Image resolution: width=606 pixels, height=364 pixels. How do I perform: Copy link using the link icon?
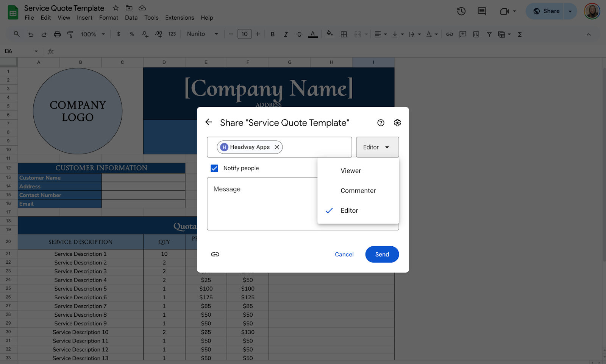[x=215, y=254]
